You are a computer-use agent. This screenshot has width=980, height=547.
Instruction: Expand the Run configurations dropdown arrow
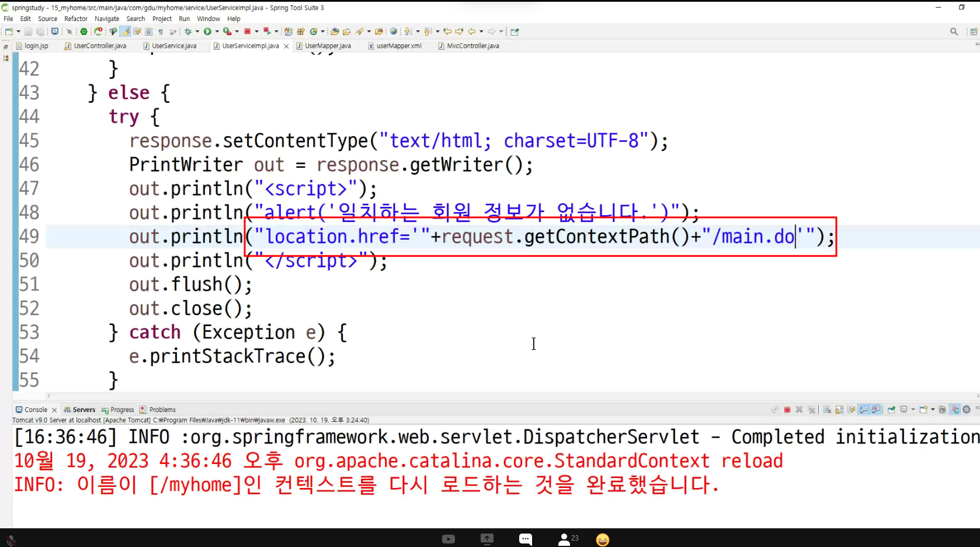(217, 32)
